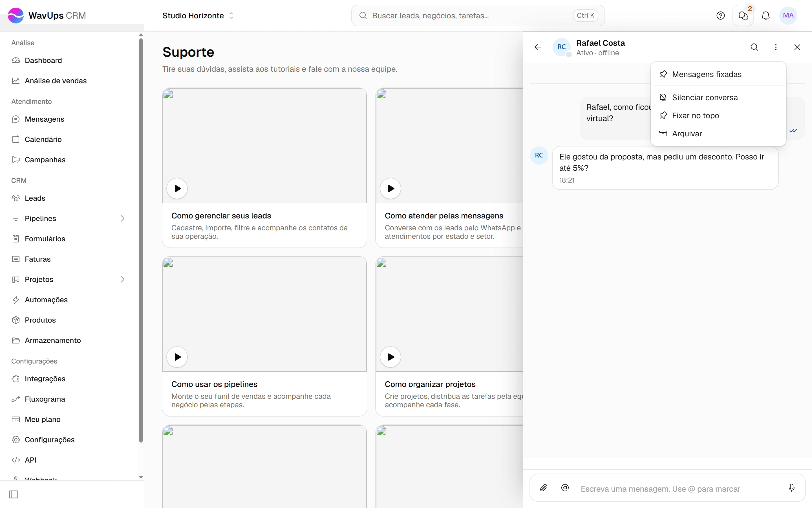Choose 'Arquivar' in the chat menu
Screen dimensions: 812x508
718,134
